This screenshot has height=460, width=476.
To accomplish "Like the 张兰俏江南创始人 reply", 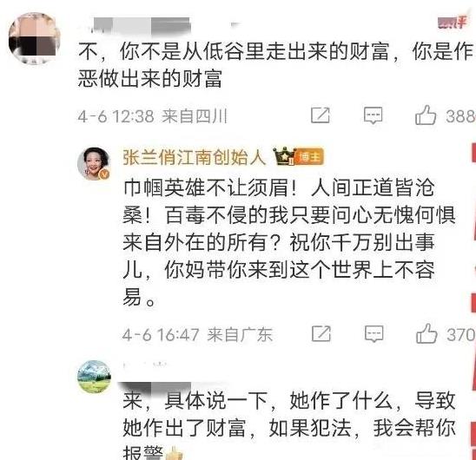I will pos(426,333).
